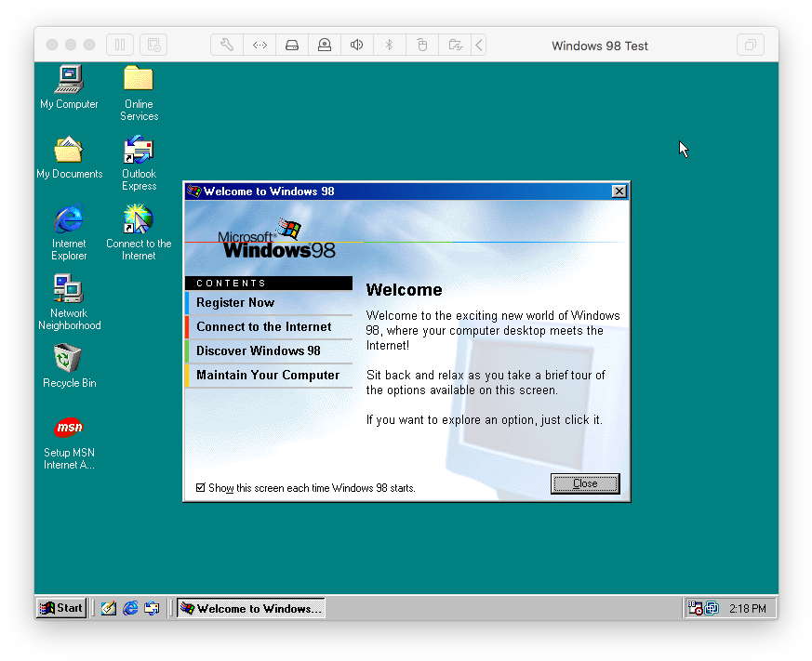Screen dimensions: 812x661
Task: Click the window mode button at top right
Action: pos(751,45)
